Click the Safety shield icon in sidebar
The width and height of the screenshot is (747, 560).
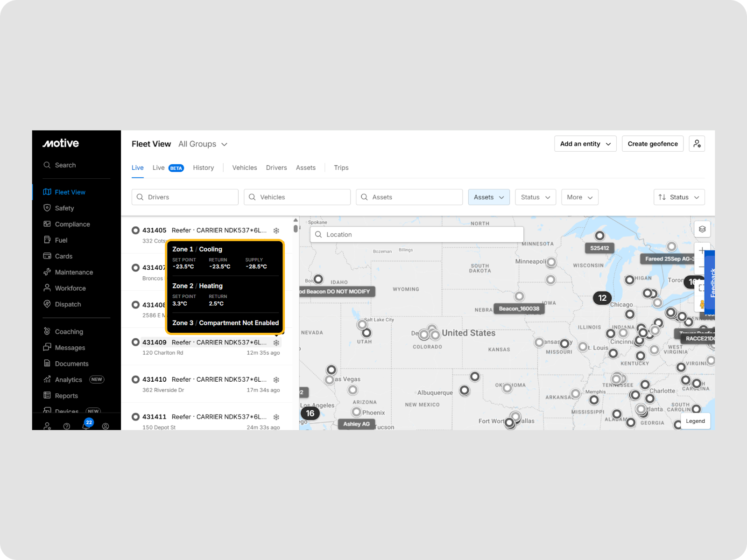click(47, 208)
